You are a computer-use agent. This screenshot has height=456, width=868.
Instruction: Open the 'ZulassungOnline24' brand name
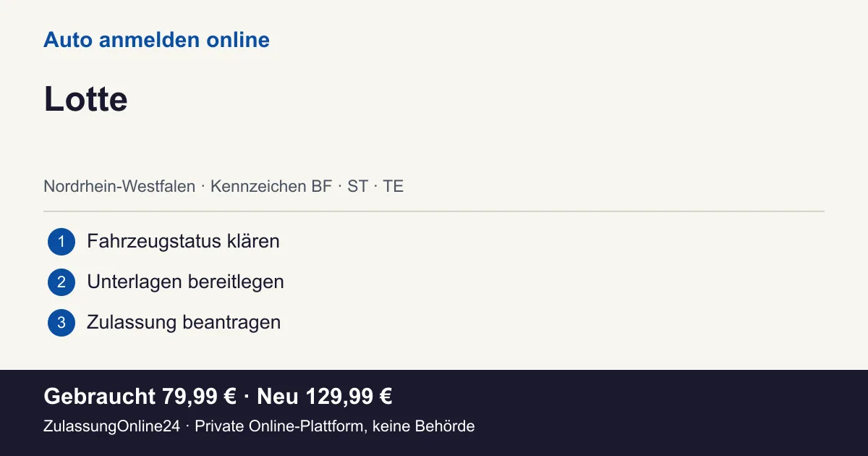(x=111, y=426)
